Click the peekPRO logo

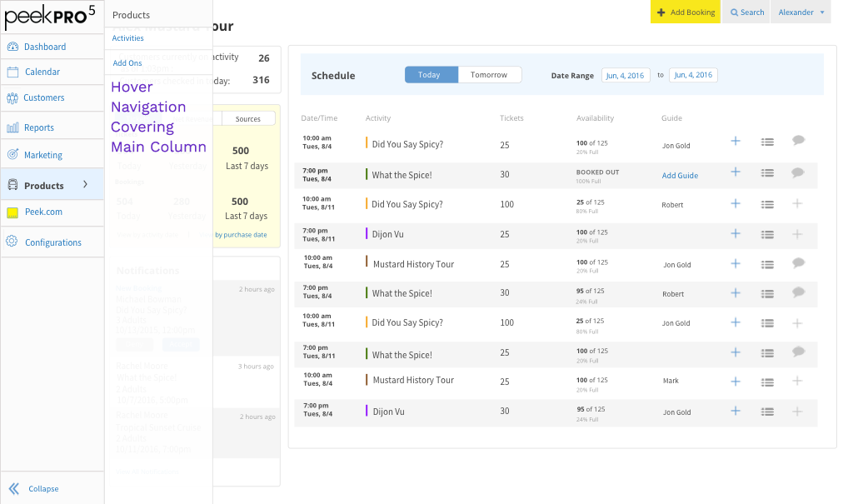[50, 17]
